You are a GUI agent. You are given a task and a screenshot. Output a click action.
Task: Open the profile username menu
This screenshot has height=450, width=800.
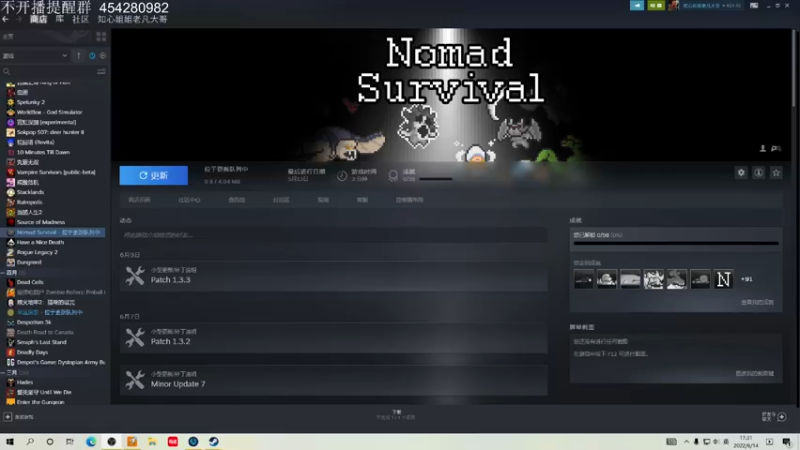132,19
